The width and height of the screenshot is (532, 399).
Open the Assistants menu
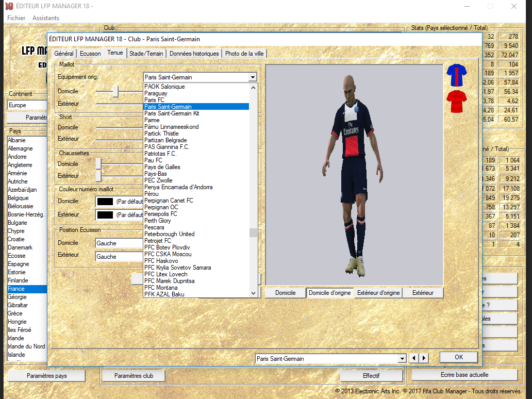click(46, 18)
